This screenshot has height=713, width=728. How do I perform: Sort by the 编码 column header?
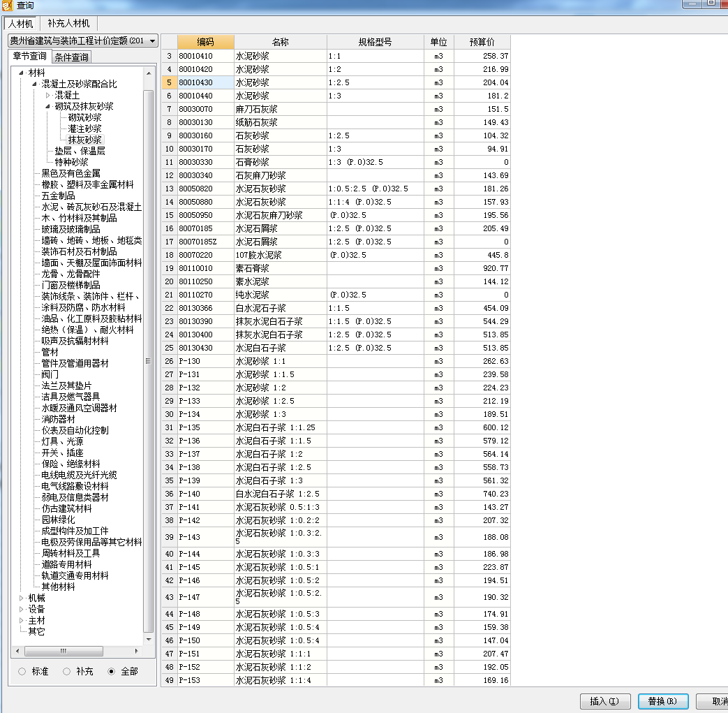click(205, 42)
